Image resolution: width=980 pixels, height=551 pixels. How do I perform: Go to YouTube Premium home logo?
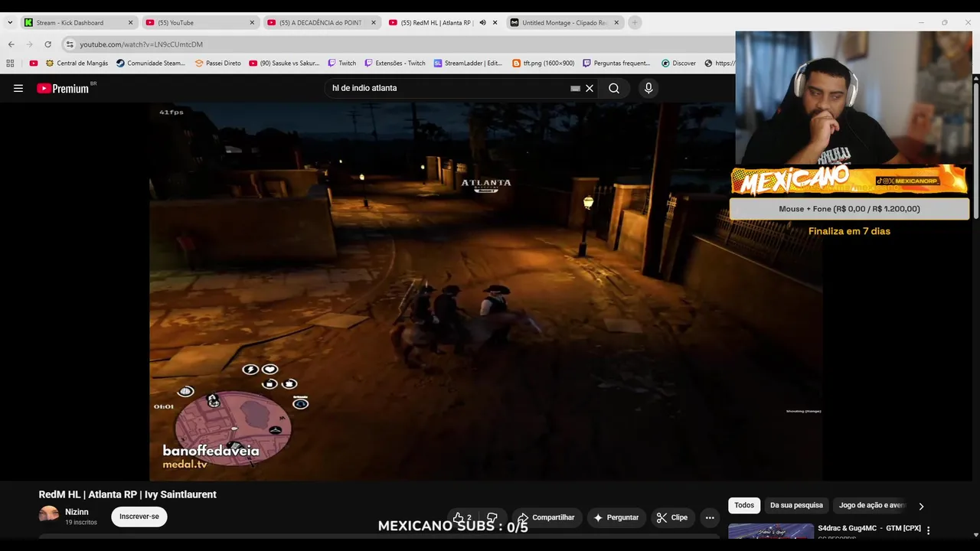(x=64, y=88)
